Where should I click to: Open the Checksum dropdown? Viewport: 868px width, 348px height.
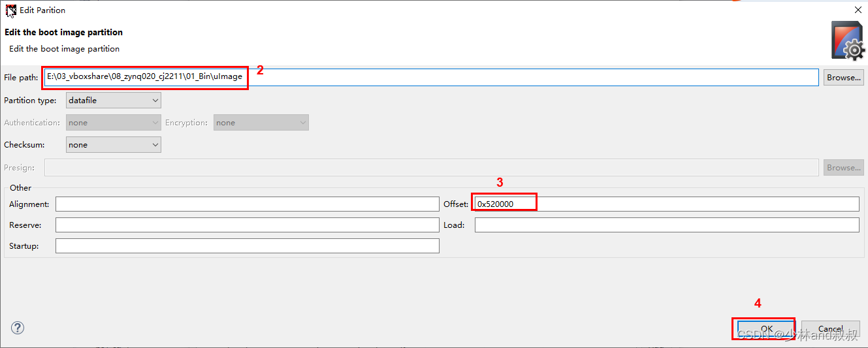pos(114,145)
